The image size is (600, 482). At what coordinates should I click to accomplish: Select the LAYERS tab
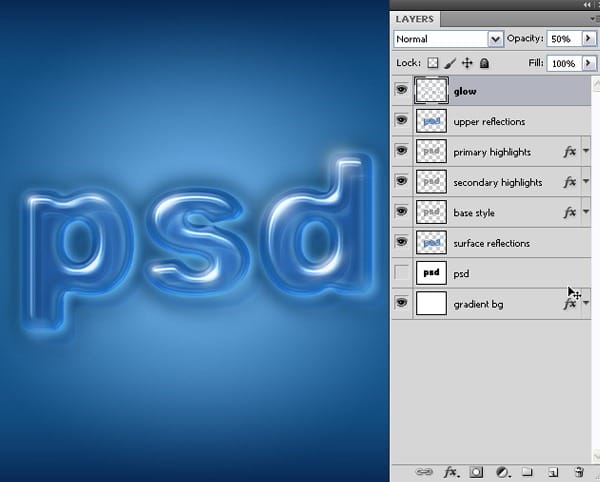pyautogui.click(x=415, y=19)
